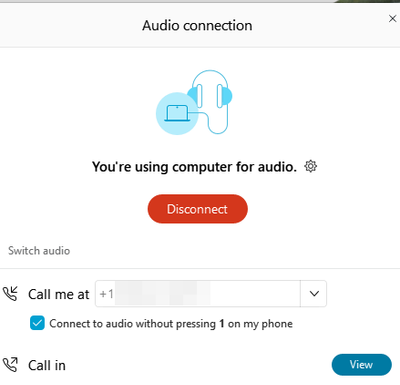This screenshot has width=400, height=385.
Task: Click the Call me incoming phone icon
Action: (x=10, y=294)
